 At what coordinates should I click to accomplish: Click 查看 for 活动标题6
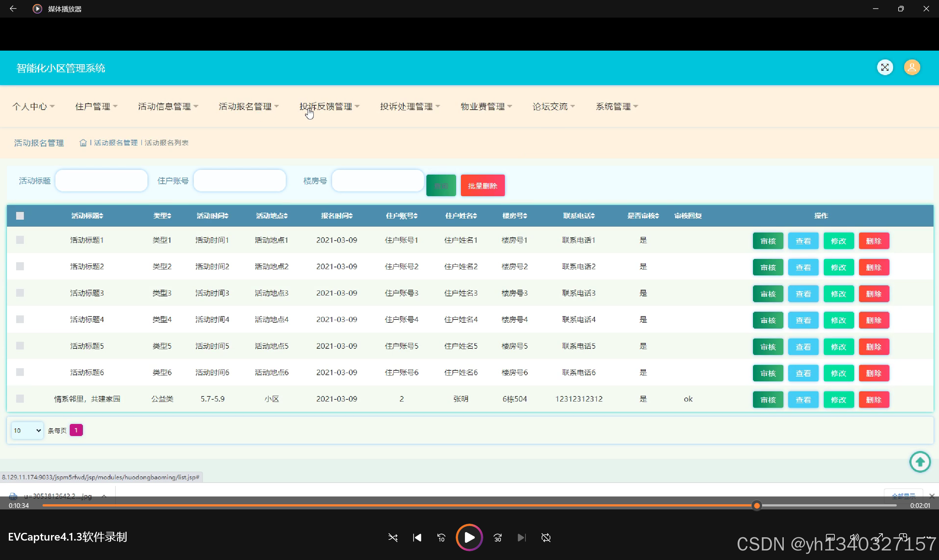point(803,373)
